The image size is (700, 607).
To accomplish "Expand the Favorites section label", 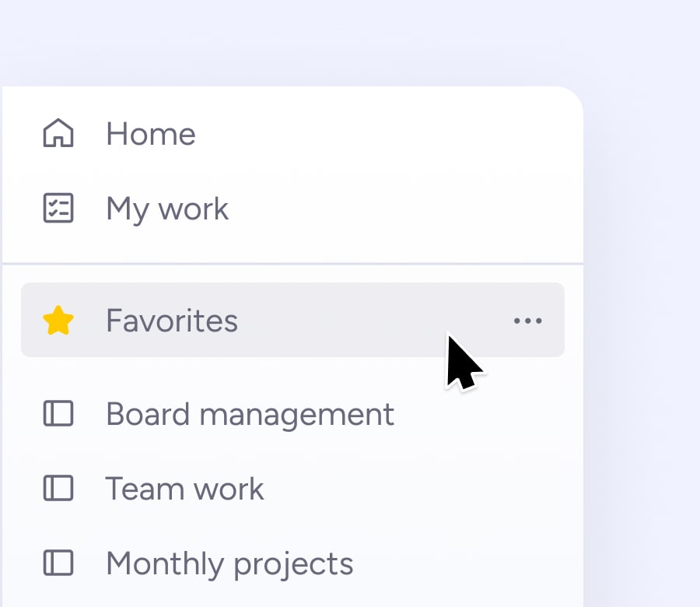I will (172, 321).
